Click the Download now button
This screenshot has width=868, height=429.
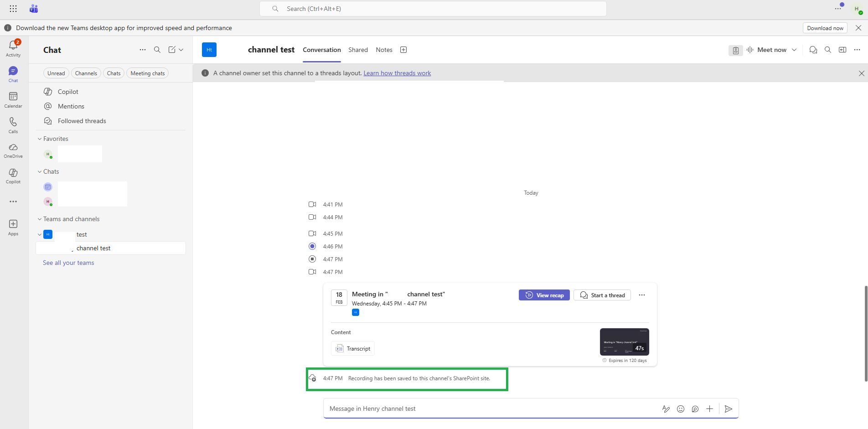pyautogui.click(x=825, y=28)
